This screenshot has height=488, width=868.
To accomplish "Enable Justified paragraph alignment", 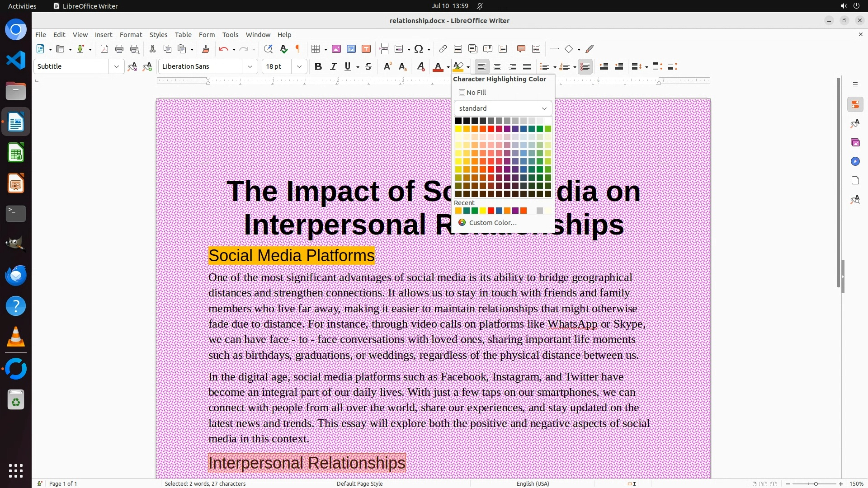I will pos(527,67).
